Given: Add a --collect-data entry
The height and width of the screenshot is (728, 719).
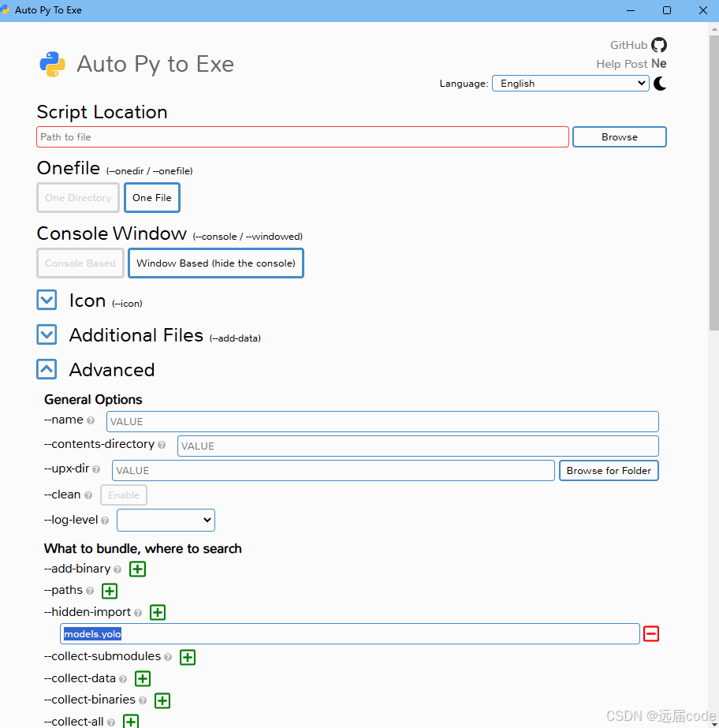Looking at the screenshot, I should (x=143, y=679).
